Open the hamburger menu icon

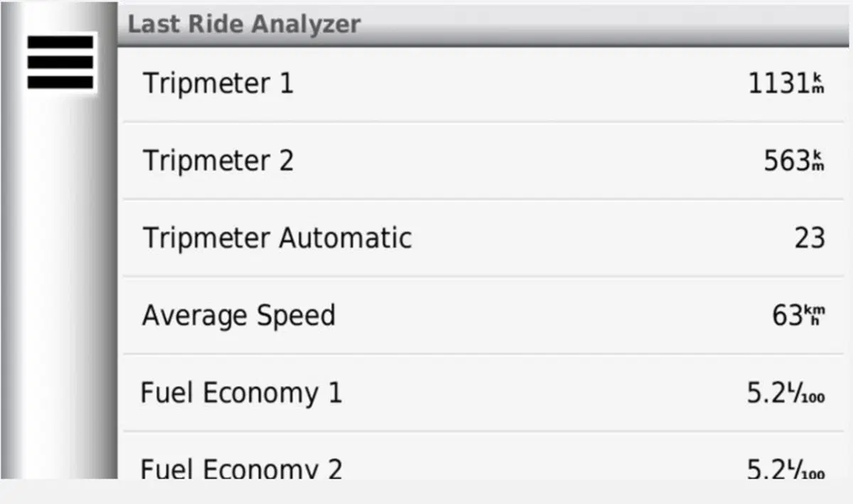point(60,62)
